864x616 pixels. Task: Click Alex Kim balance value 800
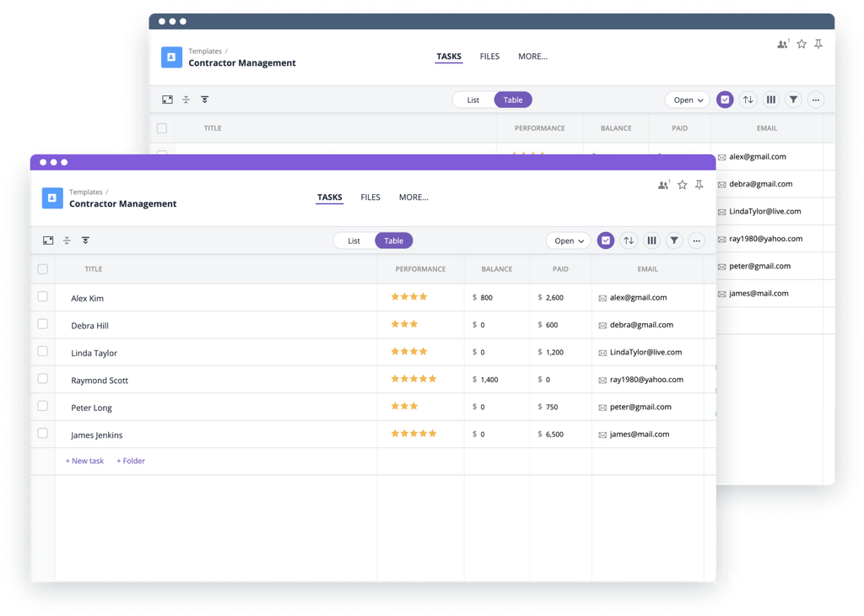coord(487,298)
